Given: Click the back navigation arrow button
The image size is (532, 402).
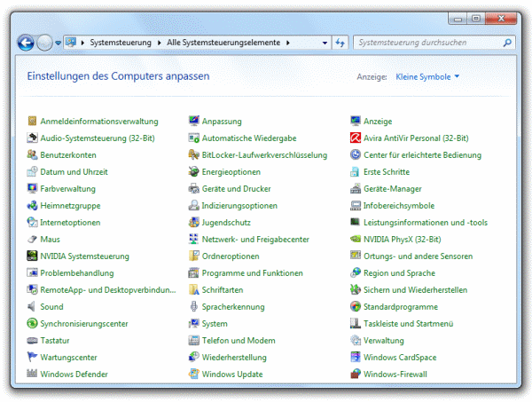Looking at the screenshot, I should point(26,42).
